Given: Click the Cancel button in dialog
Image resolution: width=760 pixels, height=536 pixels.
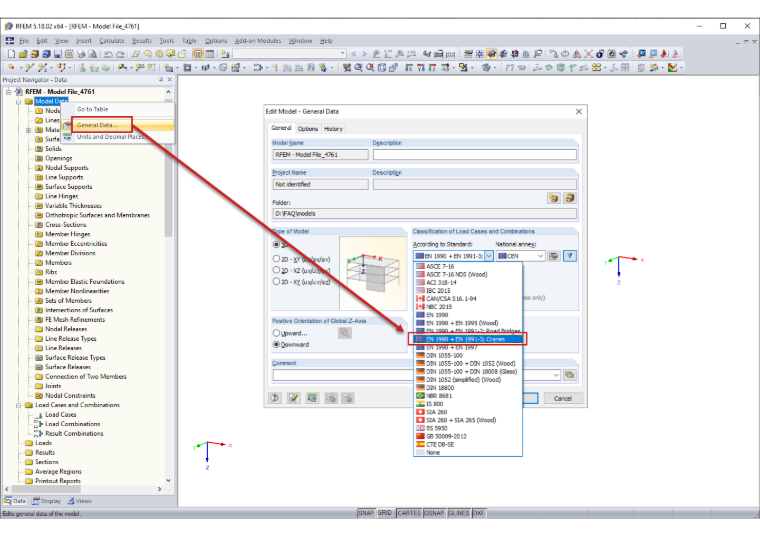Looking at the screenshot, I should [x=563, y=398].
